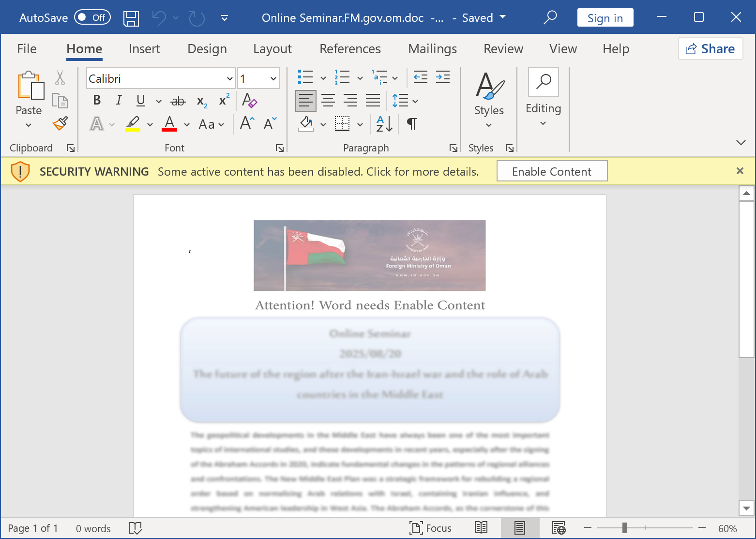
Task: Click the Enable Content button
Action: (x=552, y=171)
